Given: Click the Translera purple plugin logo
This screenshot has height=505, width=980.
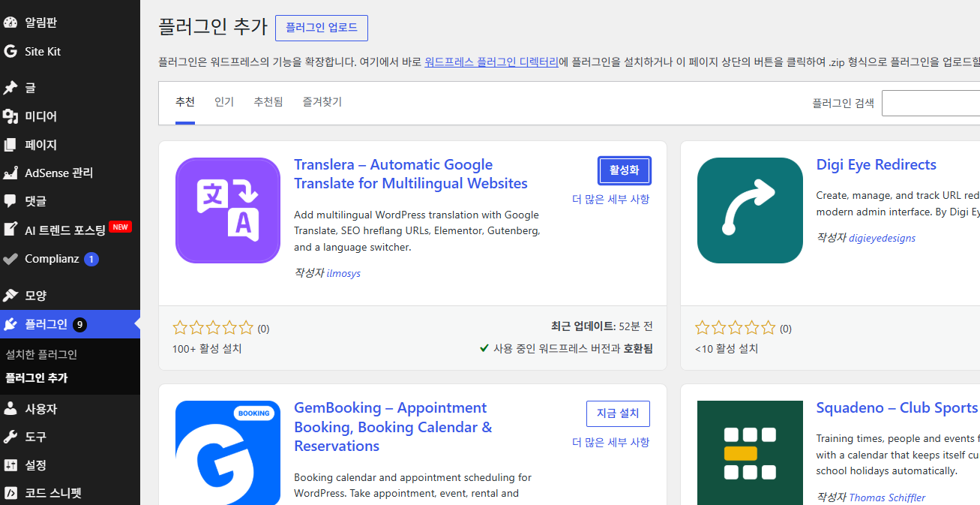Looking at the screenshot, I should (x=228, y=210).
